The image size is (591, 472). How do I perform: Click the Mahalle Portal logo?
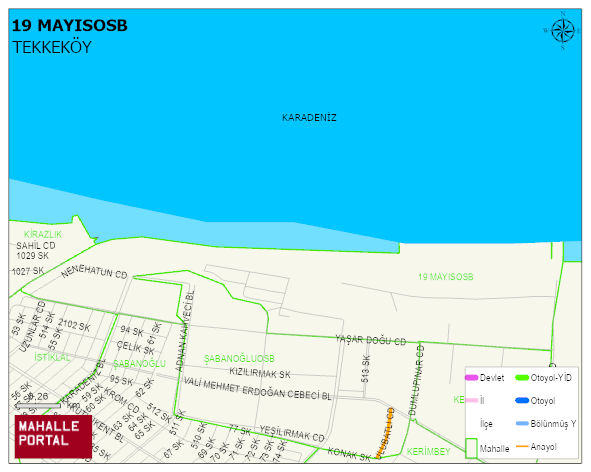point(53,437)
